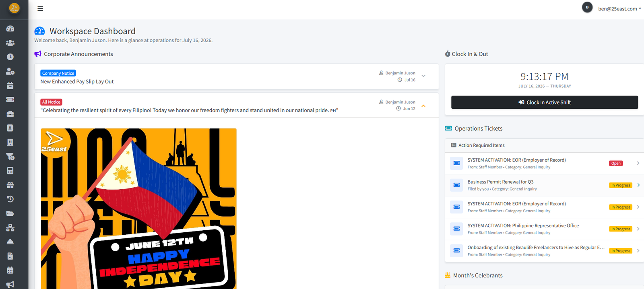Open Business Permit Renewal for Q3 ticket
This screenshot has height=289, width=644.
pyautogui.click(x=500, y=182)
